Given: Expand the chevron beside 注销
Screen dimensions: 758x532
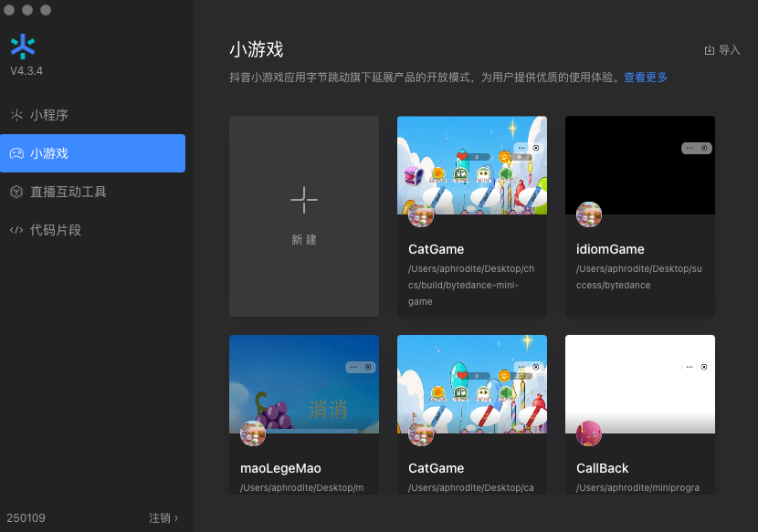Looking at the screenshot, I should point(176,518).
